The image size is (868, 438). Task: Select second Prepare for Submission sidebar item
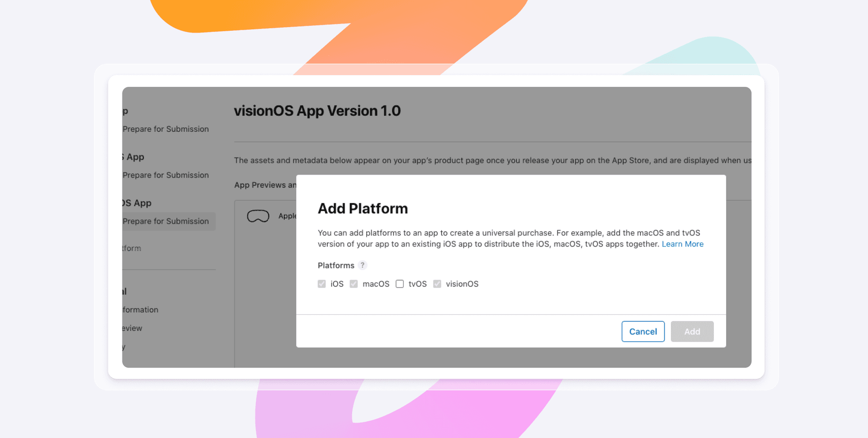click(165, 175)
